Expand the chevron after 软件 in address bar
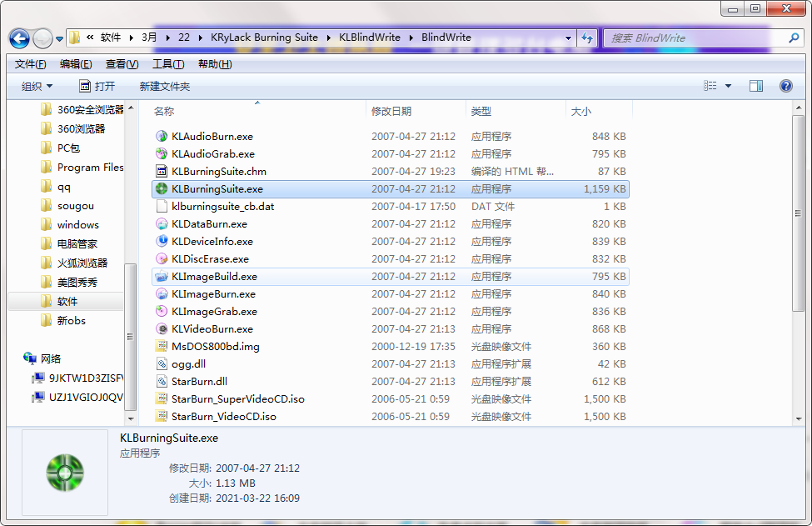The height and width of the screenshot is (526, 812). (x=131, y=38)
